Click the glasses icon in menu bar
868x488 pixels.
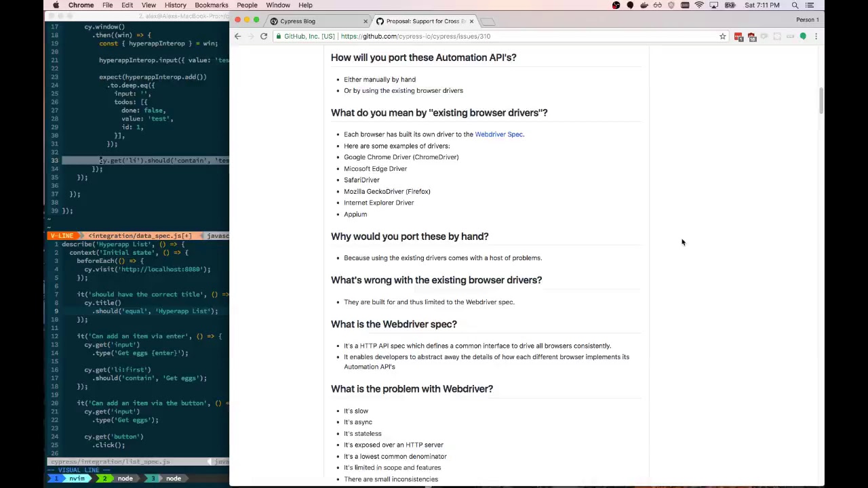[x=658, y=5]
